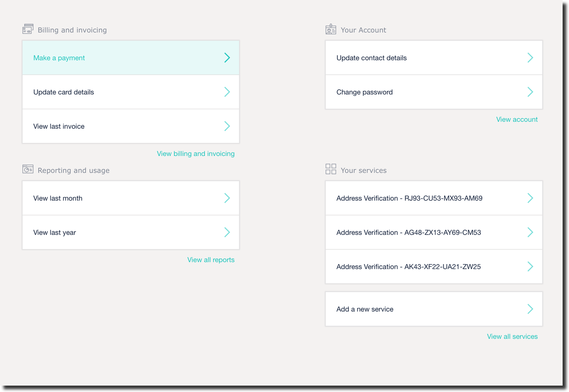The height and width of the screenshot is (392, 569).
Task: Open Address Verification service AG48-ZX13-AY69-CM53
Action: pos(408,232)
